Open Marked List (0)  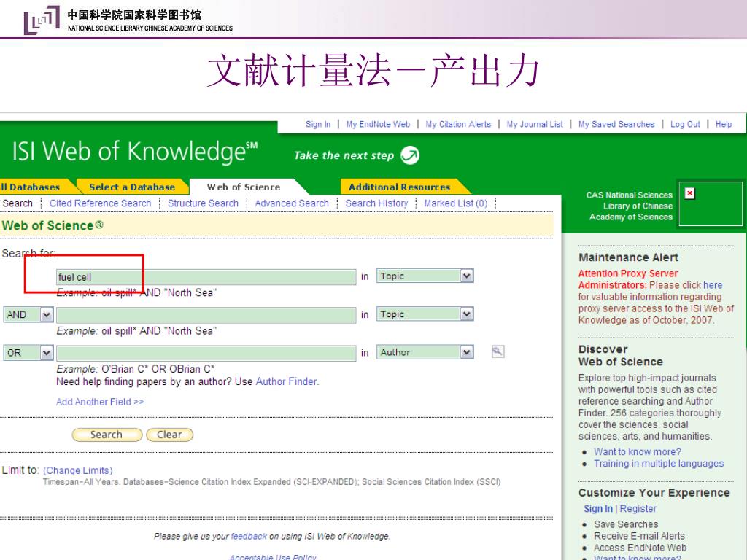point(455,203)
